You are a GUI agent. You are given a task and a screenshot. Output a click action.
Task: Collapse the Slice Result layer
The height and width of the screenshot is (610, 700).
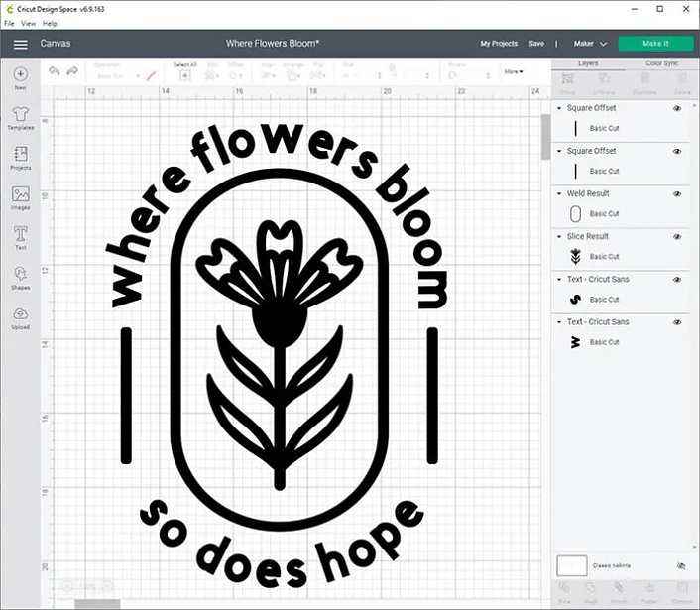(559, 237)
